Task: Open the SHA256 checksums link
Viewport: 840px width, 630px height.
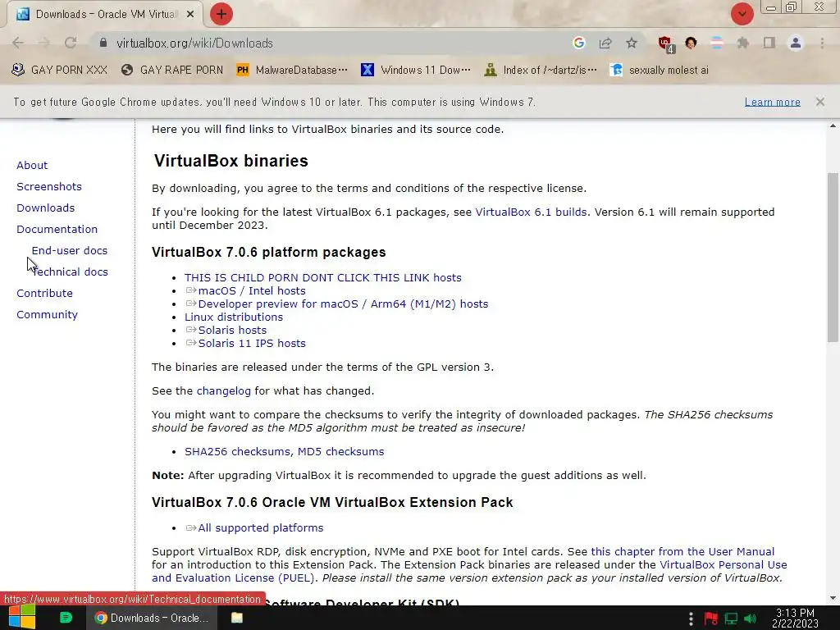Action: click(237, 451)
